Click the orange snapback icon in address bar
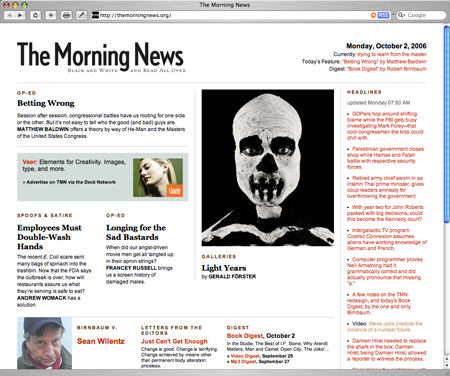 coord(374,15)
